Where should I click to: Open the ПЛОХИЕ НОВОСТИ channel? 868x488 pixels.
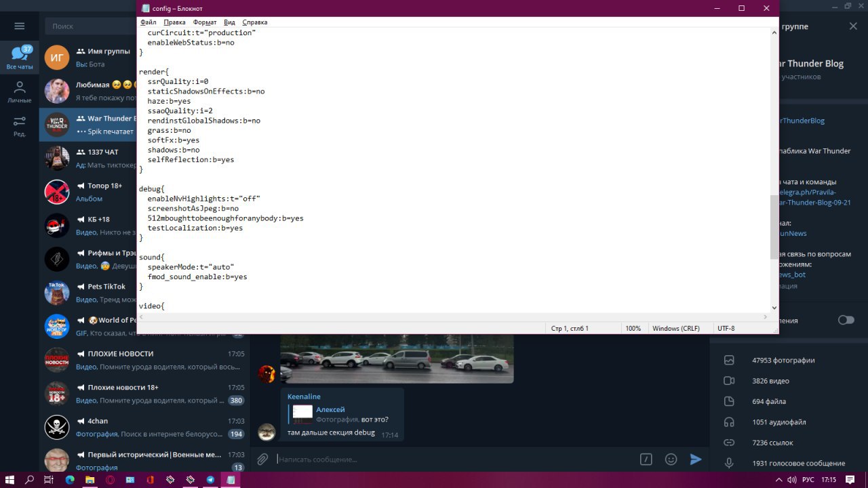pos(144,360)
